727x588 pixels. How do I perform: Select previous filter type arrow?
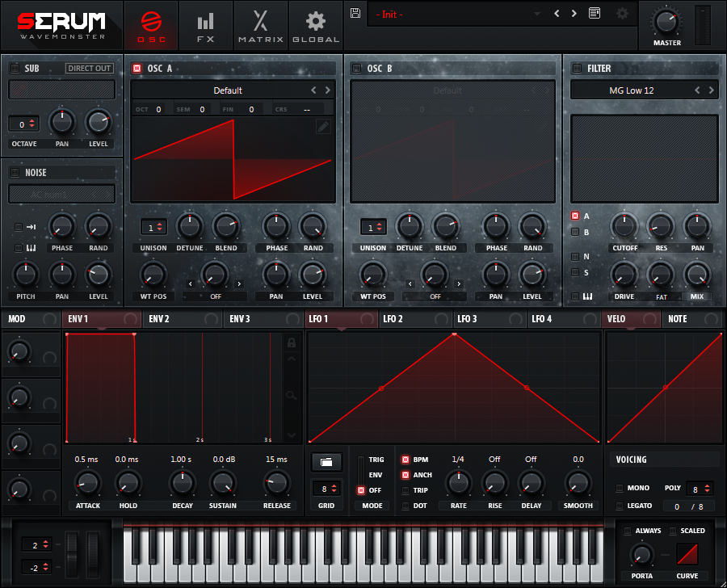tap(697, 90)
